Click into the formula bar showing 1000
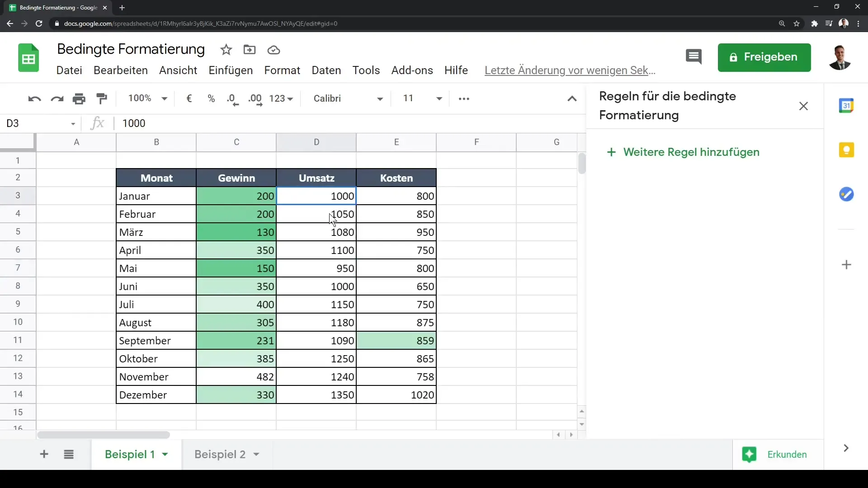The image size is (868, 488). (350, 123)
